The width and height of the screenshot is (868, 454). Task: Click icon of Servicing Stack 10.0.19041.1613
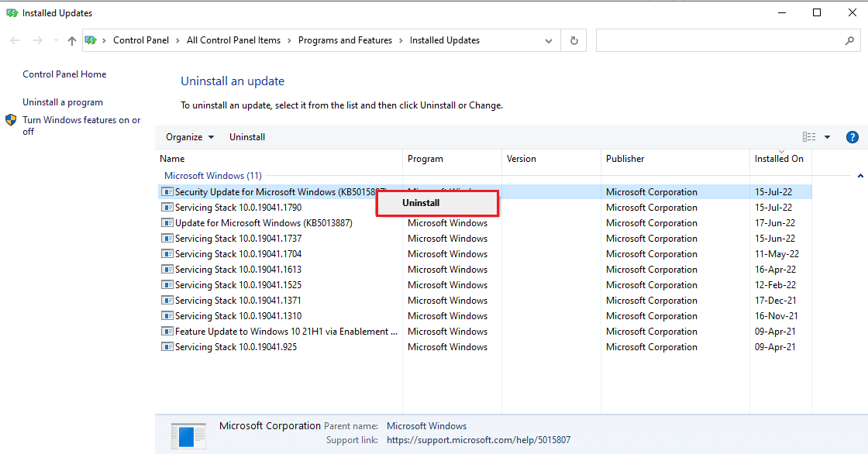[167, 270]
